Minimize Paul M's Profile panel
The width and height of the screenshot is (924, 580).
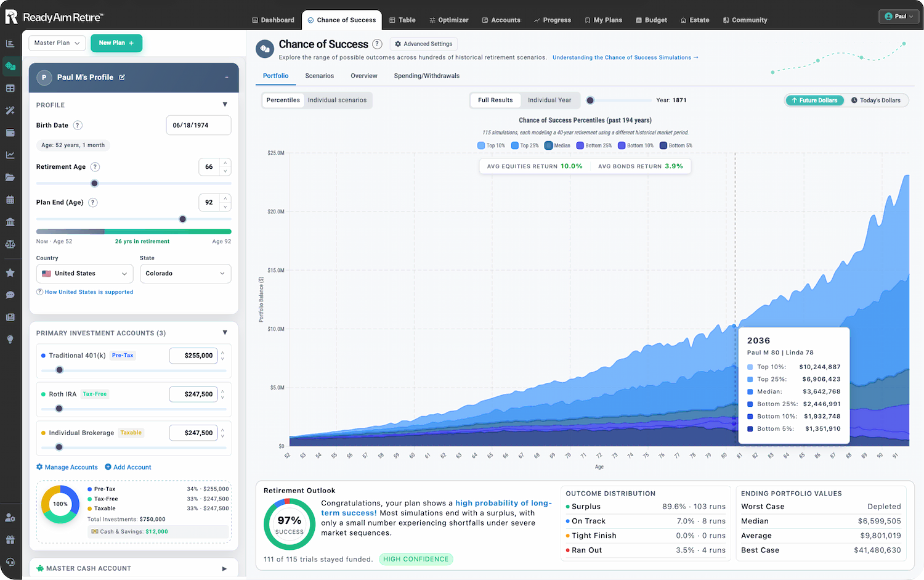click(x=227, y=78)
